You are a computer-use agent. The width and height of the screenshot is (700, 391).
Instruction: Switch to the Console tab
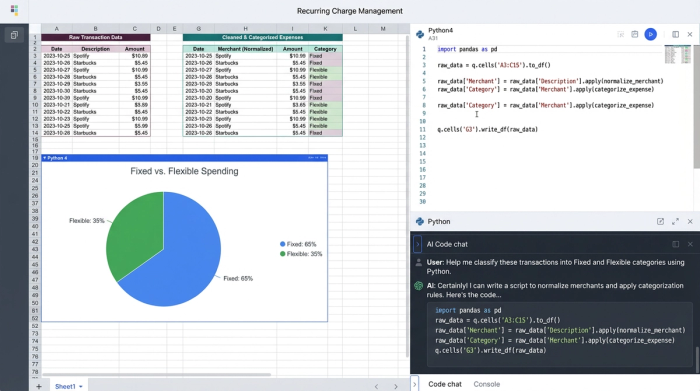pyautogui.click(x=487, y=384)
